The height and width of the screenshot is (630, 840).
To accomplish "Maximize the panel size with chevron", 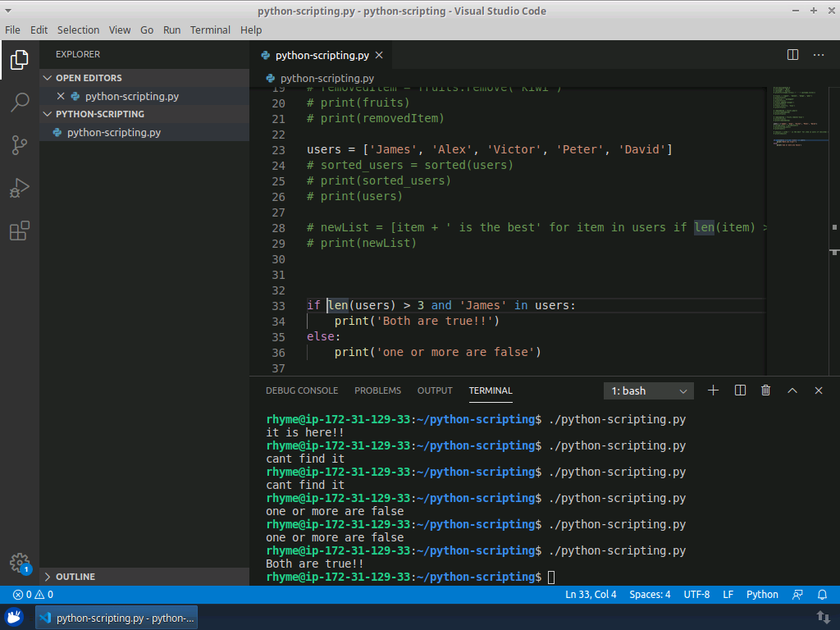I will tap(792, 391).
